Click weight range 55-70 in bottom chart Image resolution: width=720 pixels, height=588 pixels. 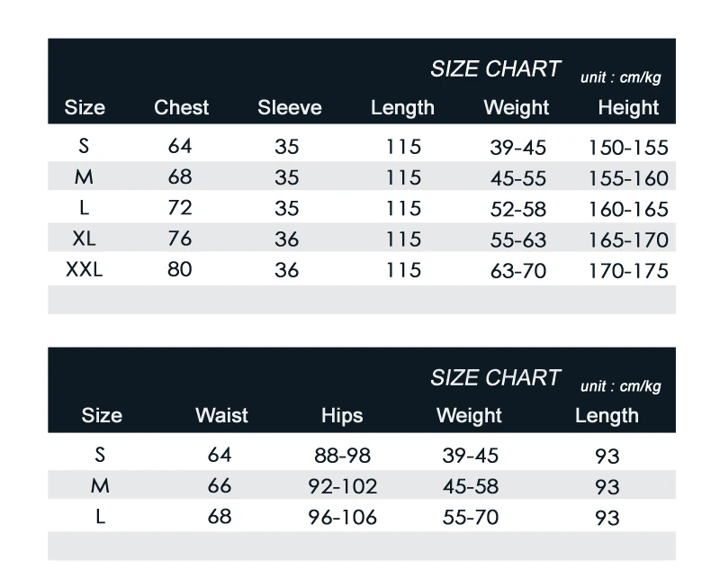tap(471, 518)
